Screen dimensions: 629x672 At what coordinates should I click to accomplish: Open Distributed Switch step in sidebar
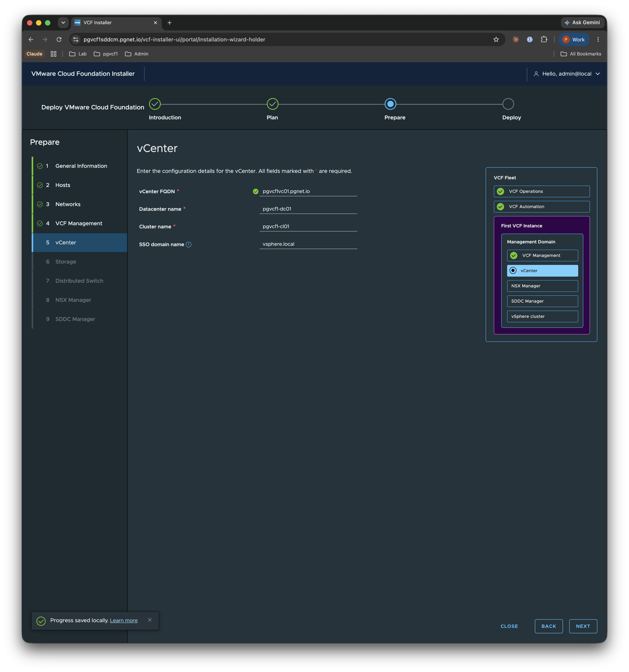click(80, 281)
